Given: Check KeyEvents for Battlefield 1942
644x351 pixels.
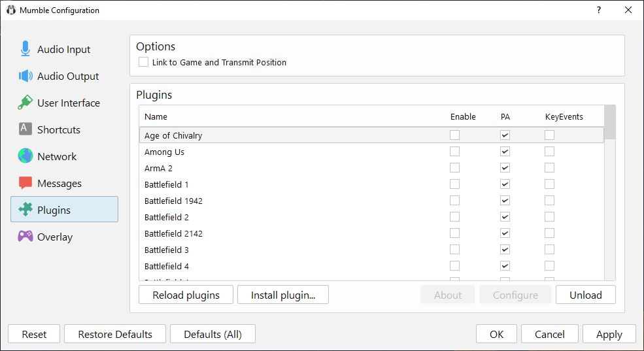Looking at the screenshot, I should coord(549,200).
